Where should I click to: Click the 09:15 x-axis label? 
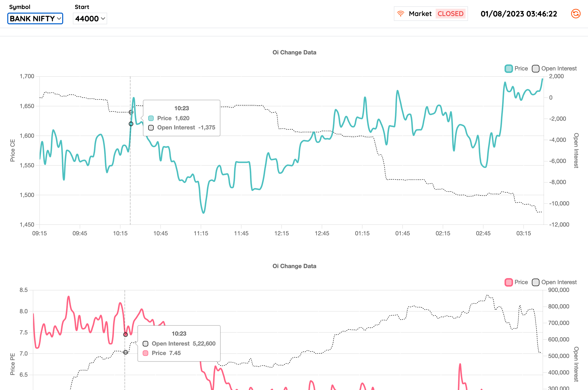(x=40, y=233)
